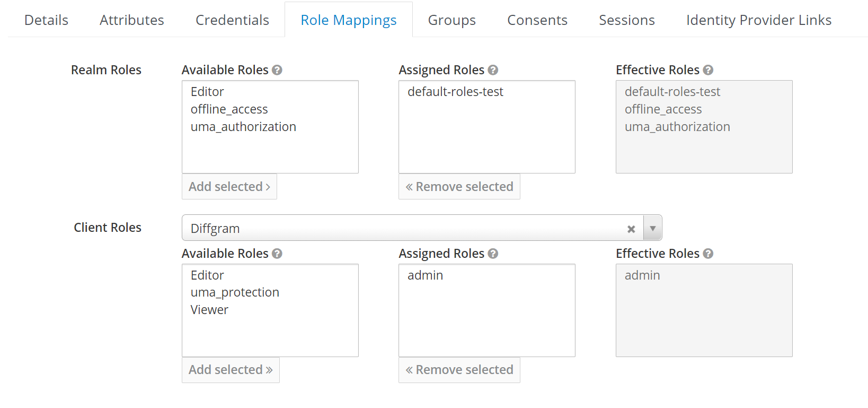Clear the Diffgram client selection

point(631,229)
